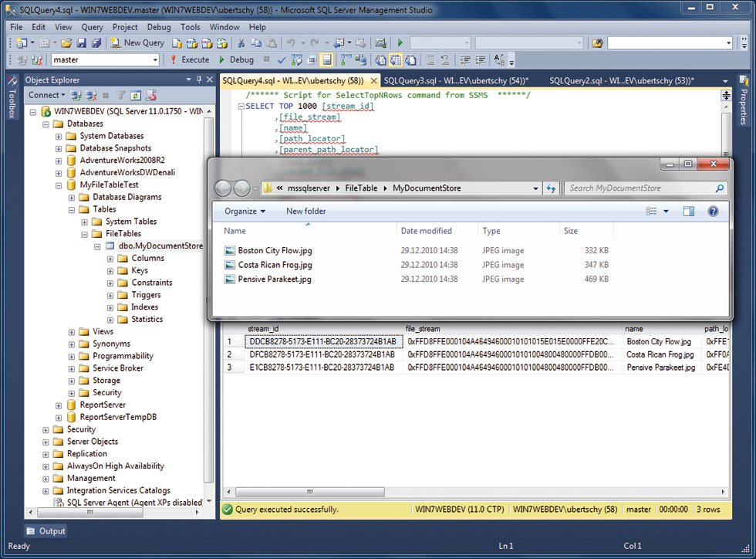Toggle Include Actual Execution Plan
756x559 pixels.
coord(346,60)
